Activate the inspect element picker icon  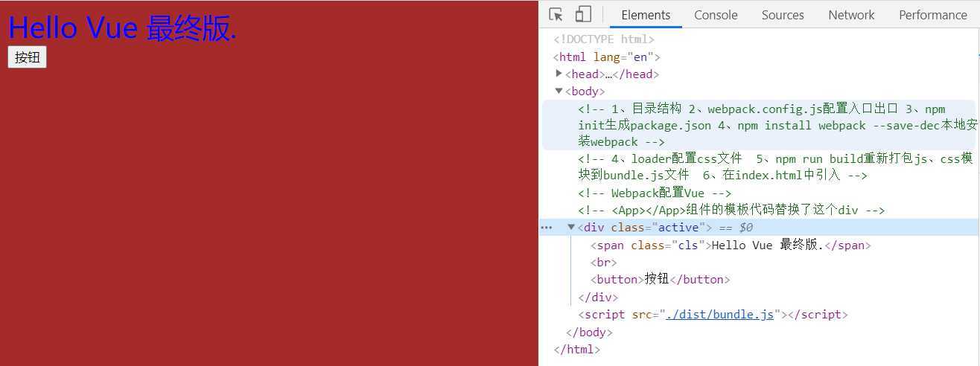(556, 15)
